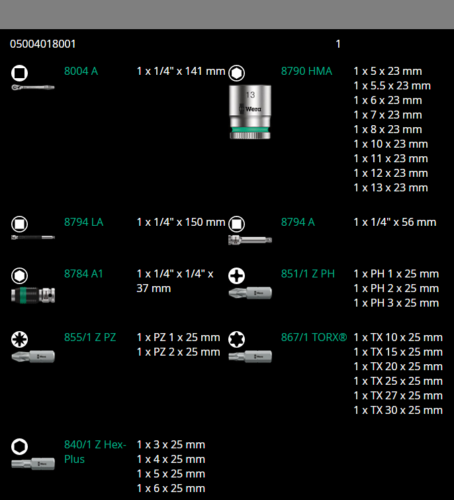Click the Torx bit thumbnail image
The image size is (454, 500).
[x=250, y=356]
